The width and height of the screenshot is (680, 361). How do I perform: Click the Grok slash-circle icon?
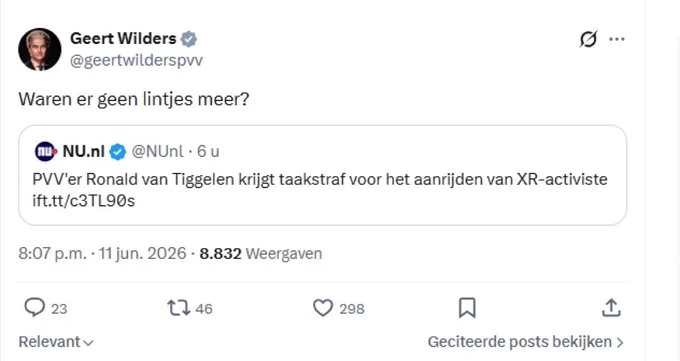pyautogui.click(x=588, y=39)
